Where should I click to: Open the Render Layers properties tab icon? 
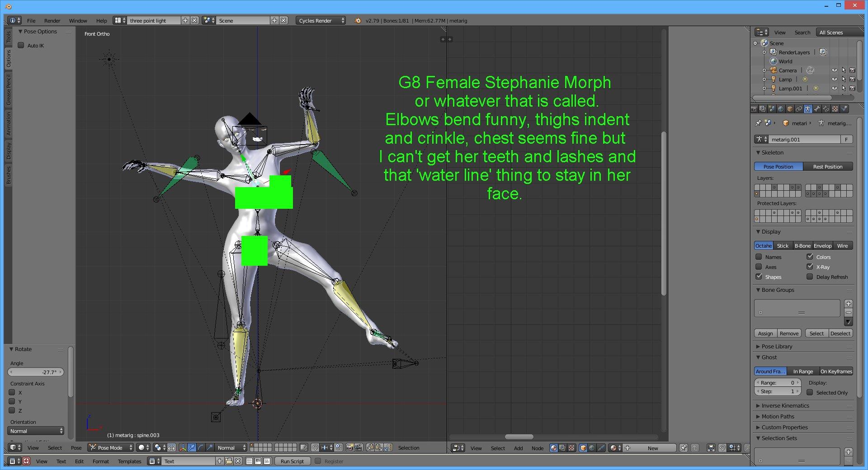pyautogui.click(x=763, y=109)
